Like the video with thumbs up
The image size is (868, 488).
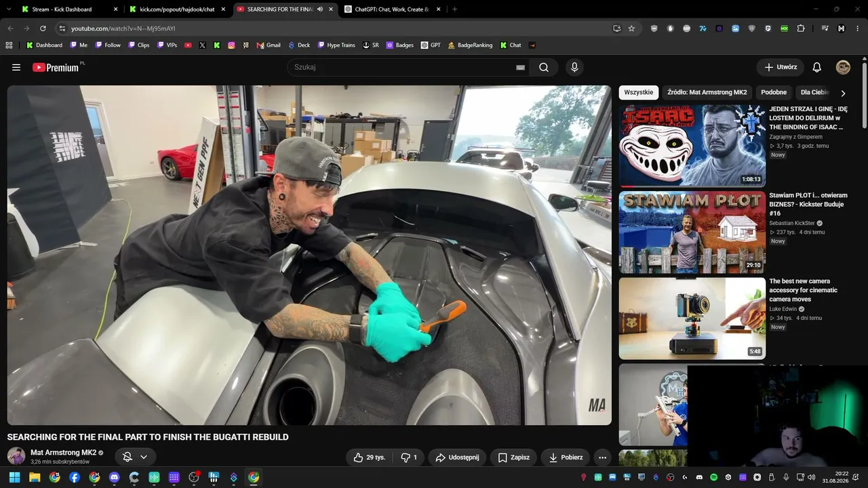(x=369, y=457)
